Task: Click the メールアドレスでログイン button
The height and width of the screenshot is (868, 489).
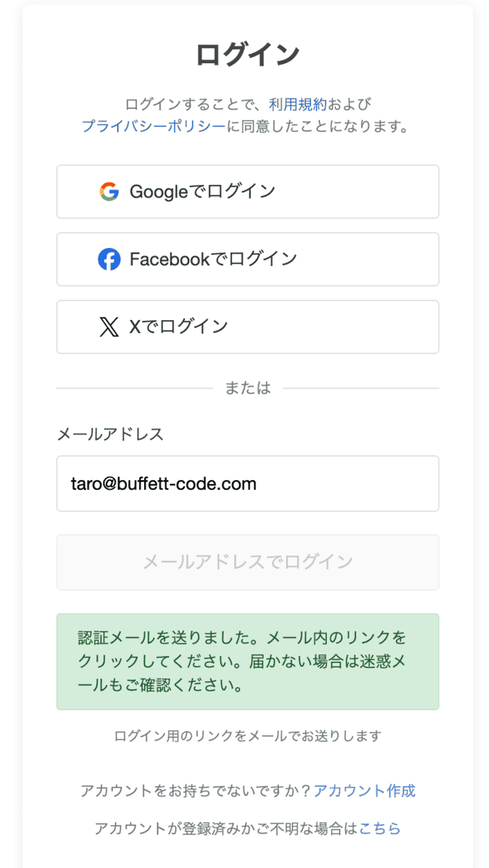Action: click(247, 562)
